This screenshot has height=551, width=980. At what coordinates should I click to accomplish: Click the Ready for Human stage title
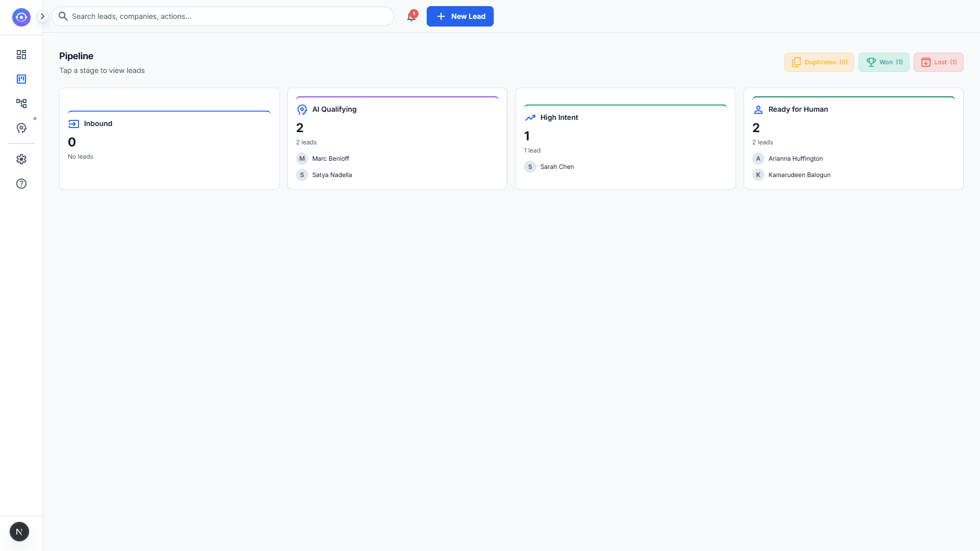(798, 109)
